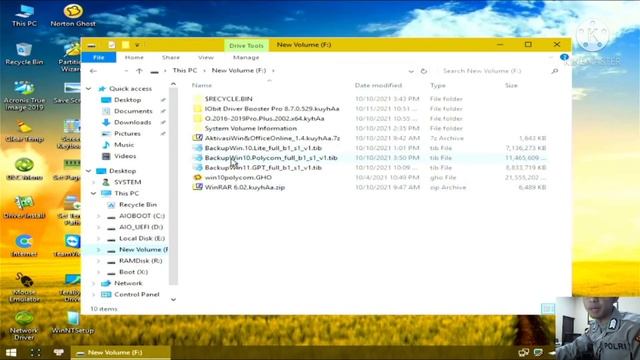Click Explorer help question mark icon
640x360 pixels.
click(x=564, y=58)
